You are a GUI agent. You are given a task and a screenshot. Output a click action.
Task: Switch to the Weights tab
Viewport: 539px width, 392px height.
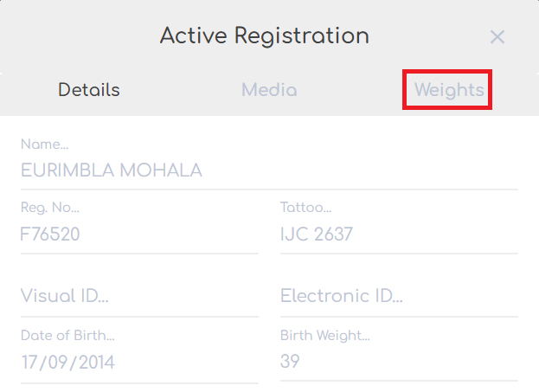(x=449, y=90)
